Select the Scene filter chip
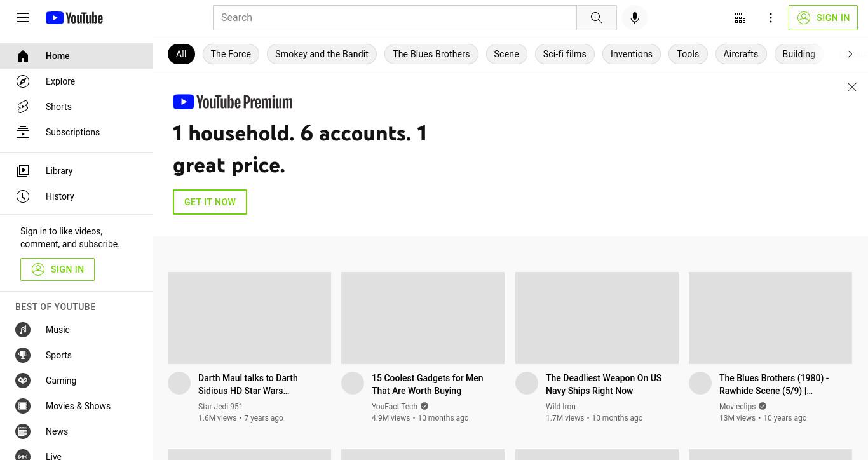The width and height of the screenshot is (868, 460). pos(506,54)
